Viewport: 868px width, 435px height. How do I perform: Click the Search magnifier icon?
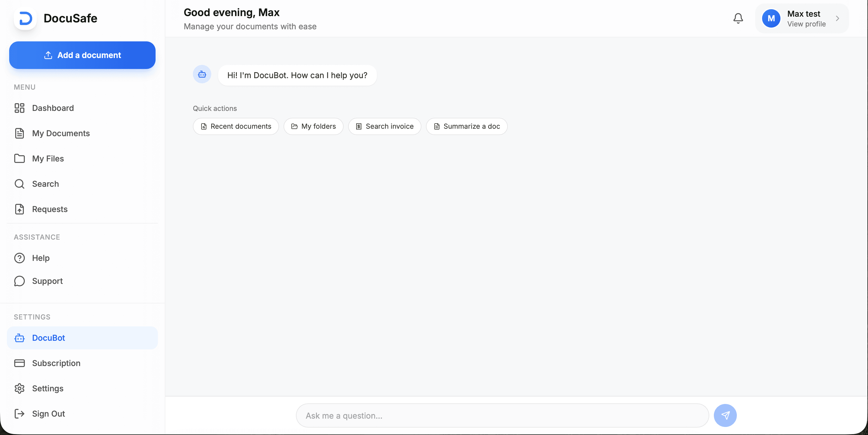[x=19, y=184]
